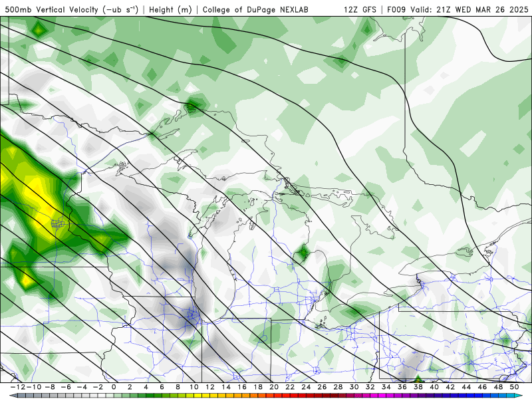Click the '44' value on the color scale
This screenshot has width=532, height=399.
coord(466,387)
